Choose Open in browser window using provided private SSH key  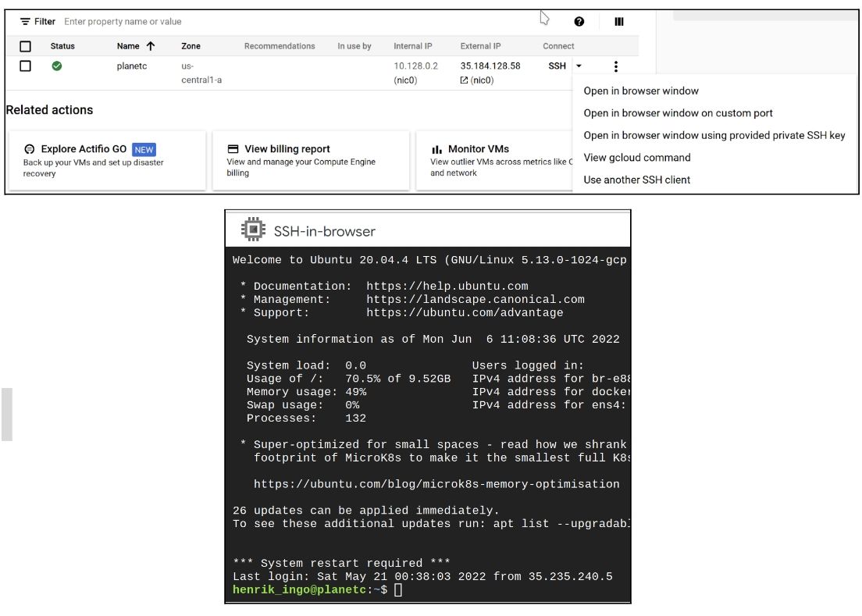point(714,135)
